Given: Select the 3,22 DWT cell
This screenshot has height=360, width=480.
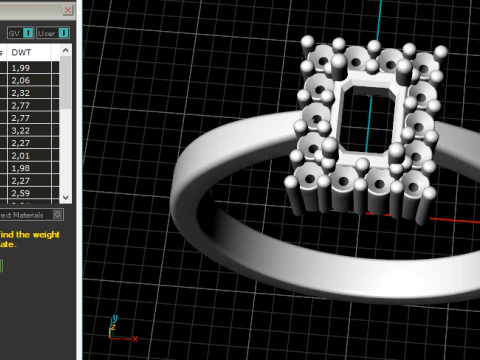Looking at the screenshot, I should click(x=29, y=131).
